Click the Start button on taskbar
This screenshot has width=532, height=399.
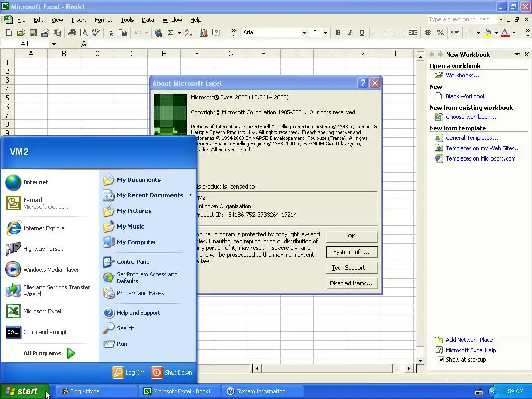click(x=25, y=391)
